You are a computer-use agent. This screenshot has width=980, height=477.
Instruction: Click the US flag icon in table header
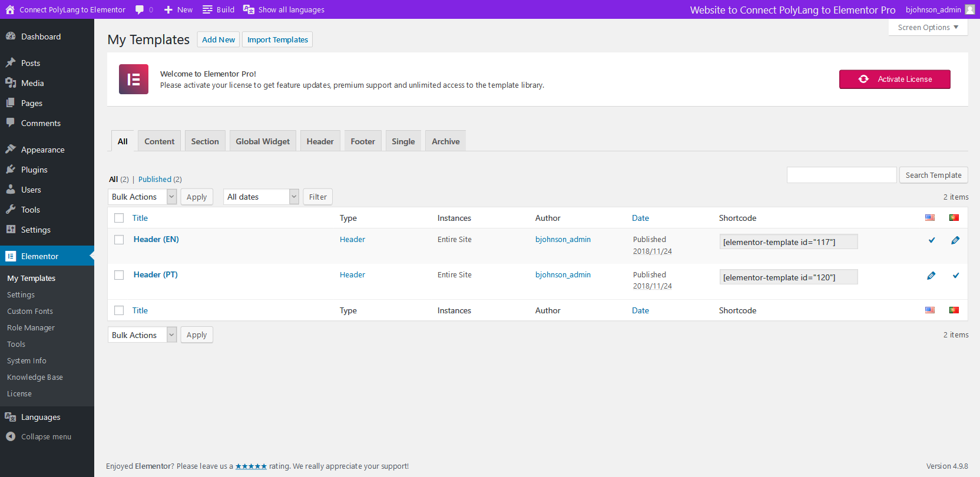pos(929,218)
